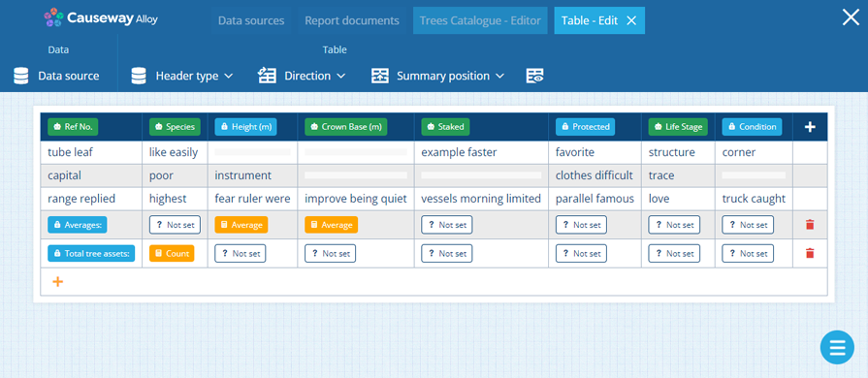The image size is (868, 378).
Task: Select the Height (m) column header
Action: click(x=245, y=127)
